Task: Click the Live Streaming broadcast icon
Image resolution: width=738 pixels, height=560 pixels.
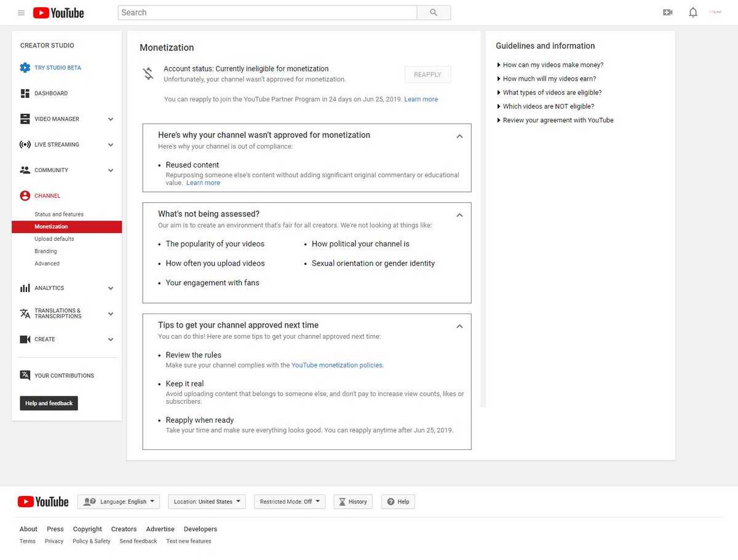Action: tap(25, 144)
